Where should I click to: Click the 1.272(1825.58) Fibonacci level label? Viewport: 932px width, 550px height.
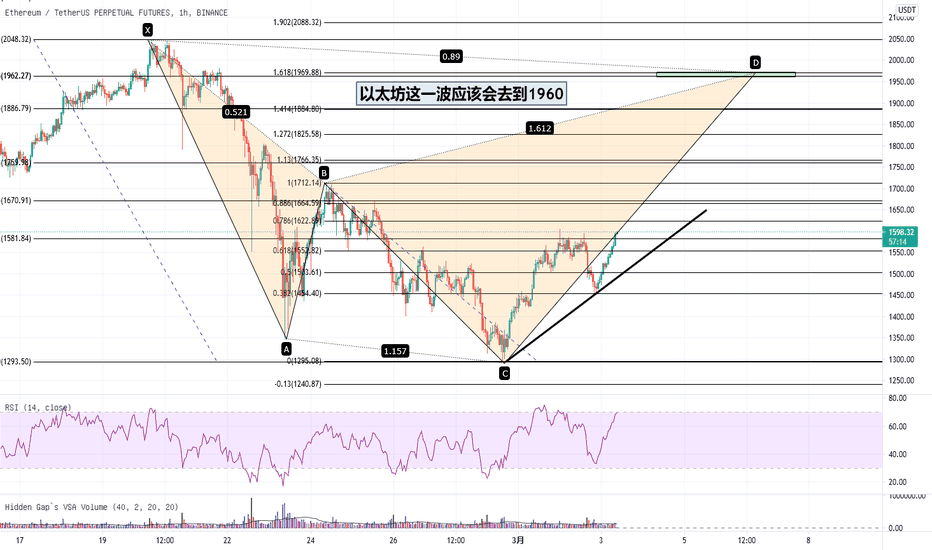(x=297, y=134)
